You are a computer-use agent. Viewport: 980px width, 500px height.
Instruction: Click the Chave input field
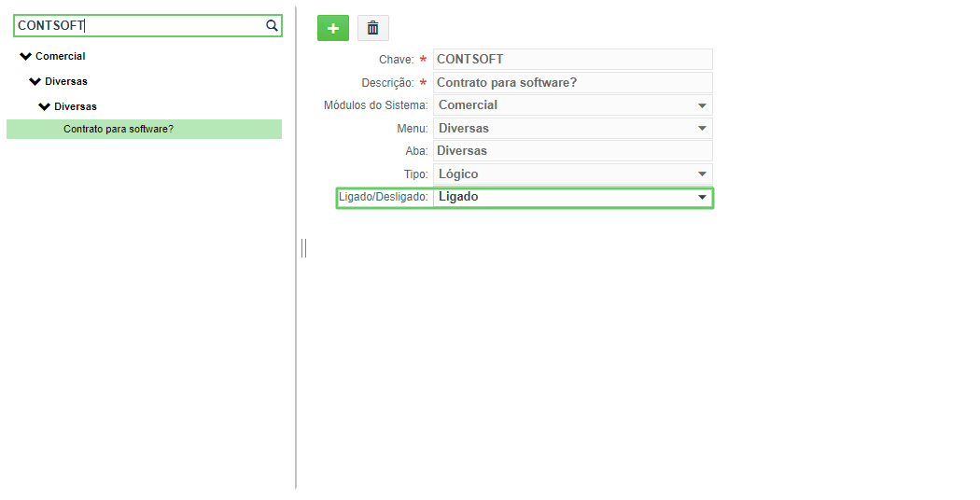572,60
